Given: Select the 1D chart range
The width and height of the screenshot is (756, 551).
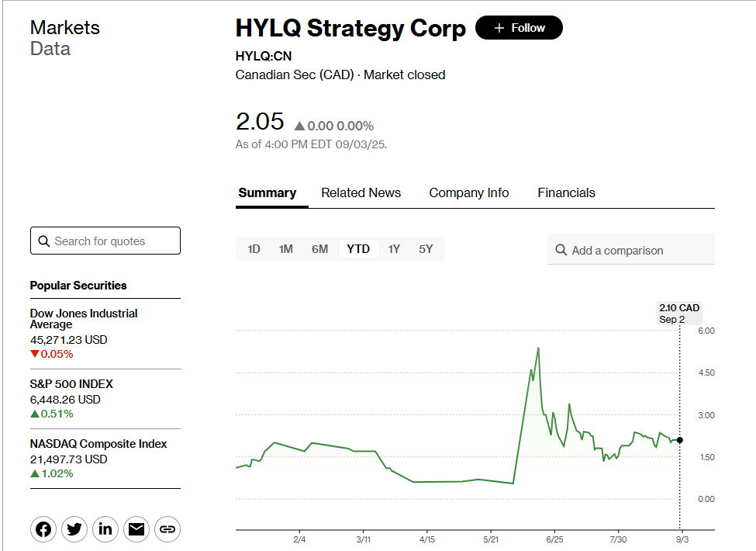Looking at the screenshot, I should tap(254, 249).
